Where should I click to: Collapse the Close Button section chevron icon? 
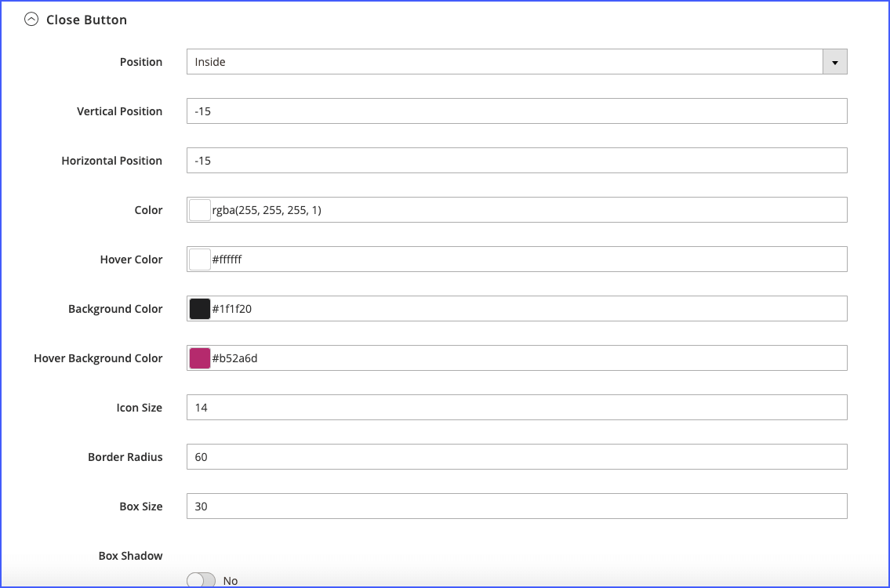click(x=31, y=20)
